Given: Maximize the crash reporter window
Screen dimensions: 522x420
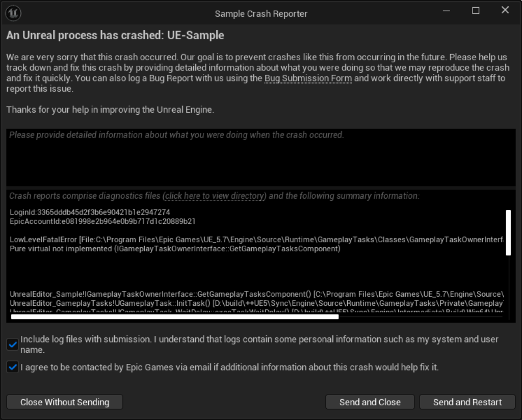Looking at the screenshot, I should 476,11.
